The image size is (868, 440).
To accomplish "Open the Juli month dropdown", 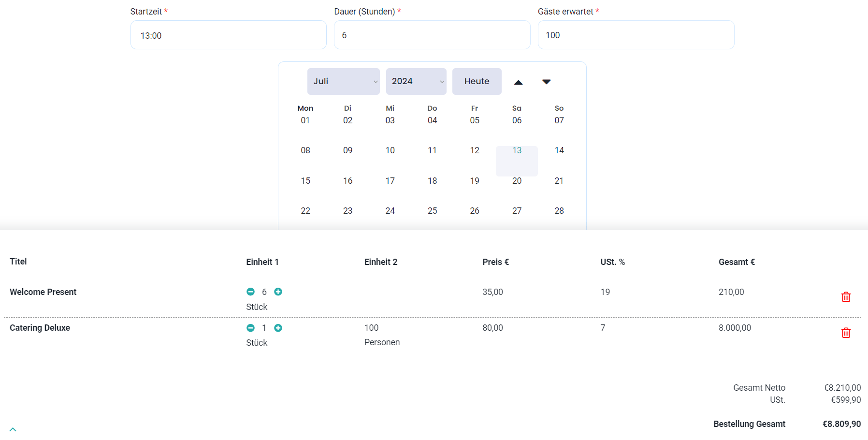I will (344, 81).
